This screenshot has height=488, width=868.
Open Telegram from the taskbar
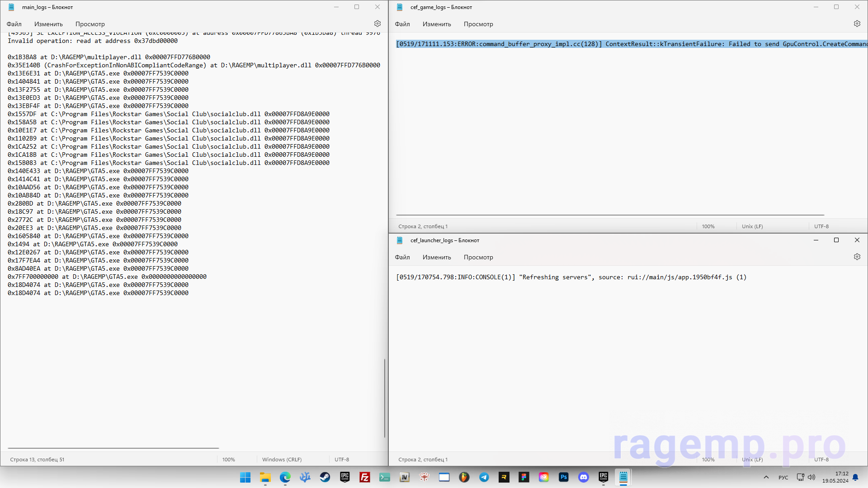pos(484,477)
